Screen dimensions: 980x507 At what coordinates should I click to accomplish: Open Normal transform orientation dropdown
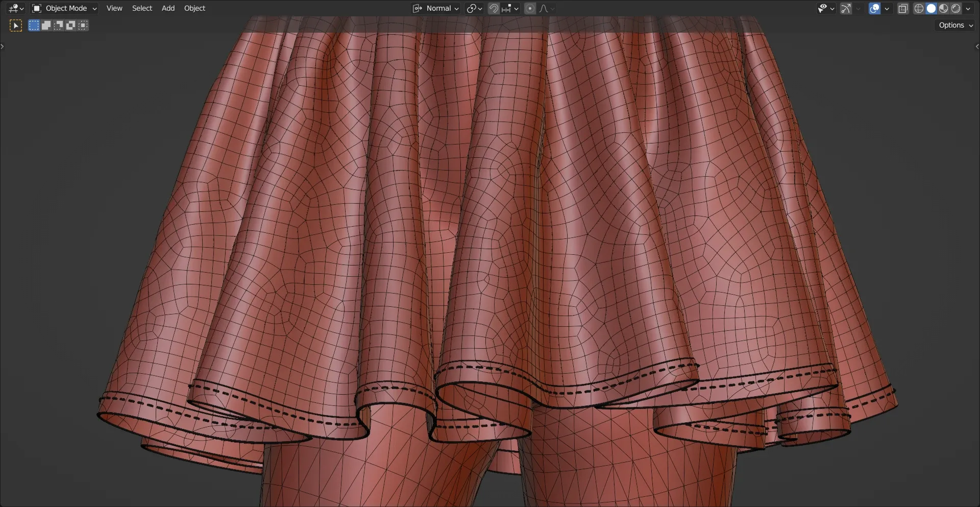point(436,8)
